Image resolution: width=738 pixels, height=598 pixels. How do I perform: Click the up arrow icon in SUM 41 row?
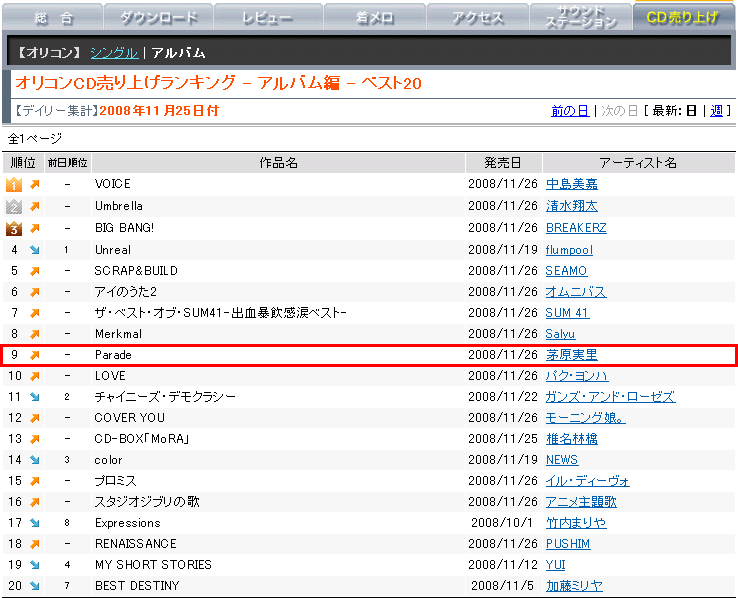click(35, 313)
